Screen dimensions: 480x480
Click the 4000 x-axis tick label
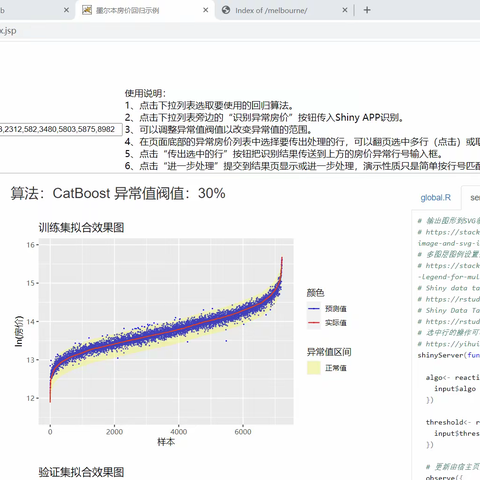coord(179,432)
